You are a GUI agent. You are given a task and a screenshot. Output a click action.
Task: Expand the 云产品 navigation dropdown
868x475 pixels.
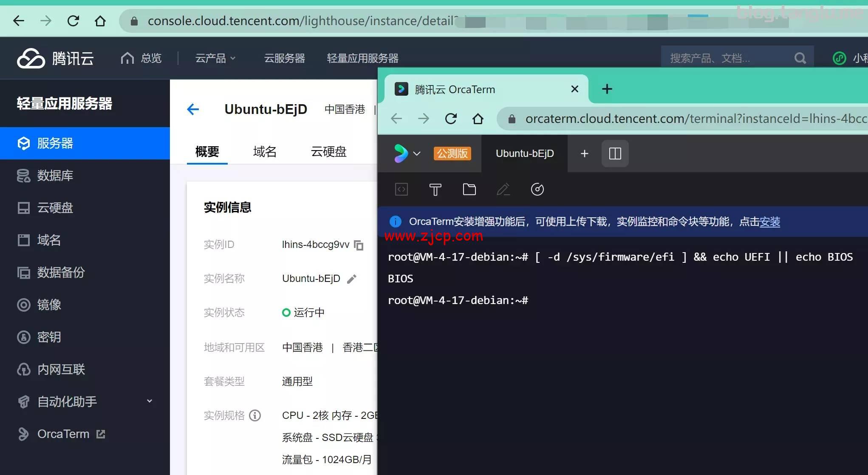pyautogui.click(x=214, y=58)
